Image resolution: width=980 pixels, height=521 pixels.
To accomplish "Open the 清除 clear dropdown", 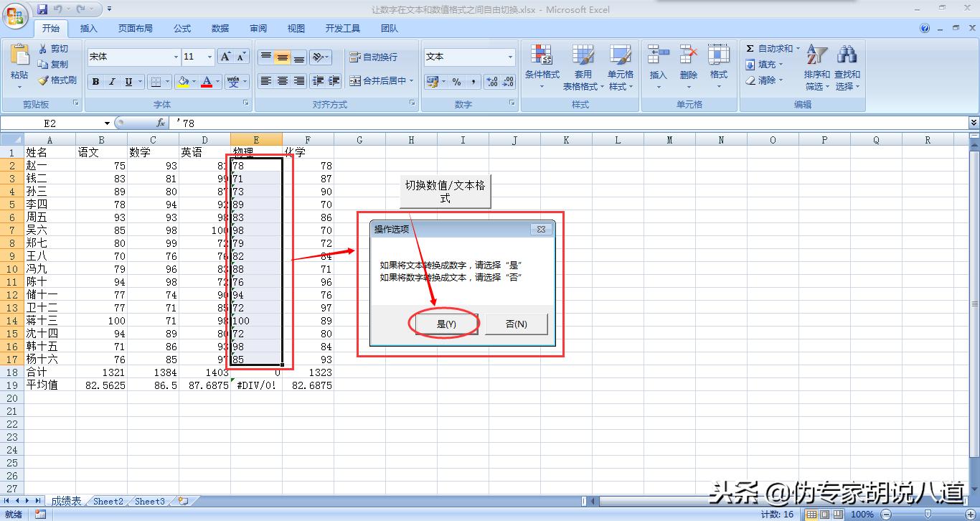I will coord(764,80).
